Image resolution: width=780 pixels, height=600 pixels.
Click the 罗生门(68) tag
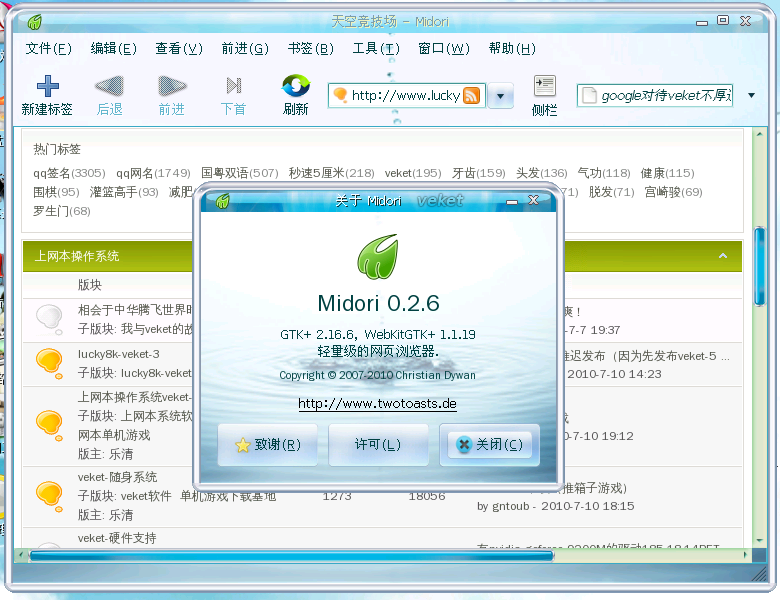(62, 211)
